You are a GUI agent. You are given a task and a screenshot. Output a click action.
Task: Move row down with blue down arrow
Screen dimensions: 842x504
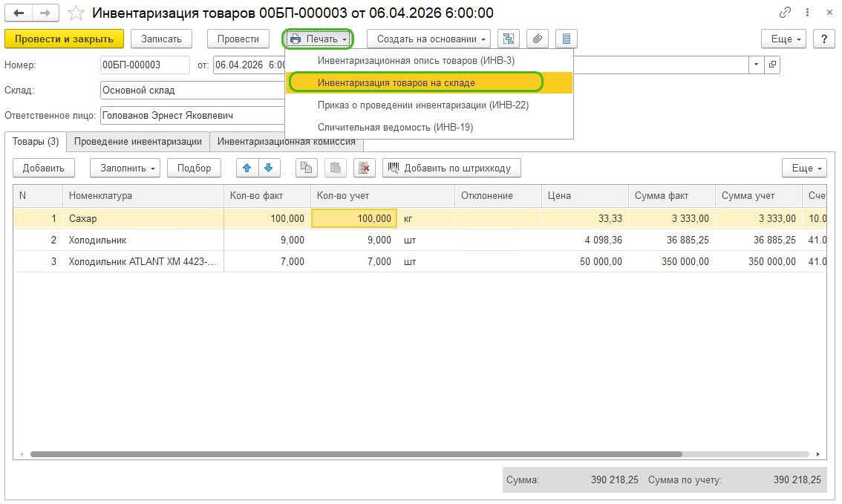tap(269, 168)
